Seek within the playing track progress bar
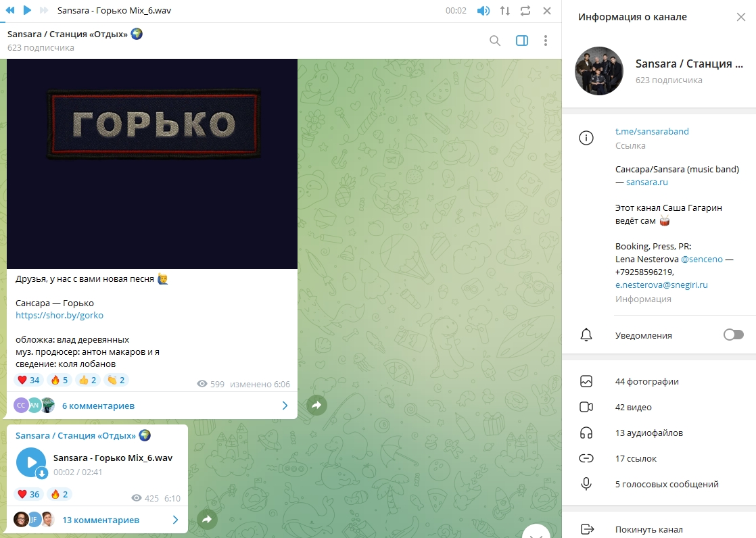Screen dimensions: 756x538 [270, 22]
